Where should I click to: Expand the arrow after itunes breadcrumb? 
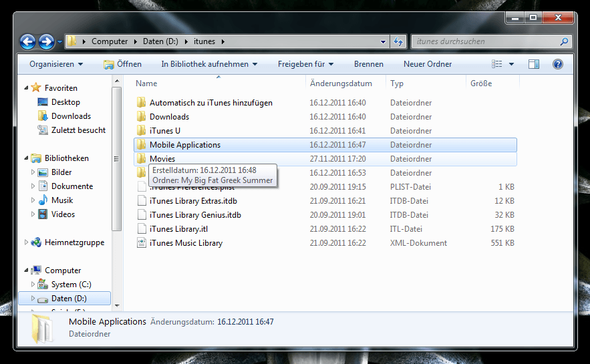tap(223, 41)
